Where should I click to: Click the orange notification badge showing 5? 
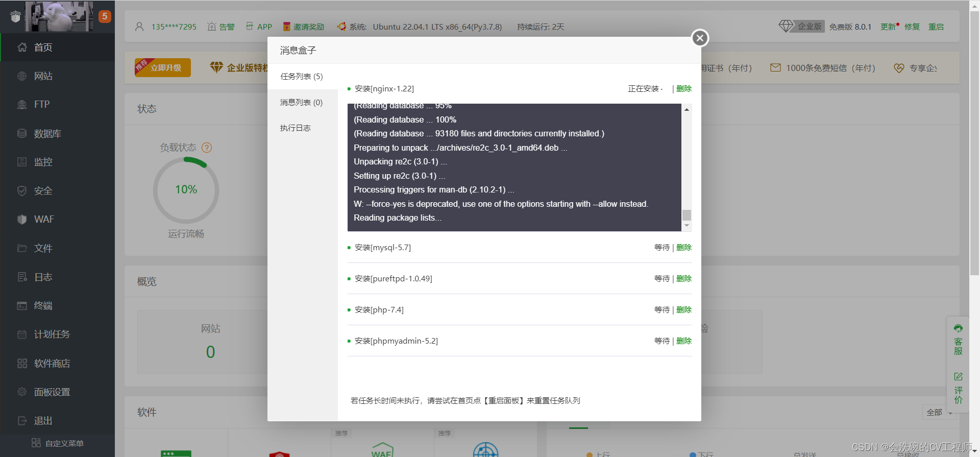point(105,16)
